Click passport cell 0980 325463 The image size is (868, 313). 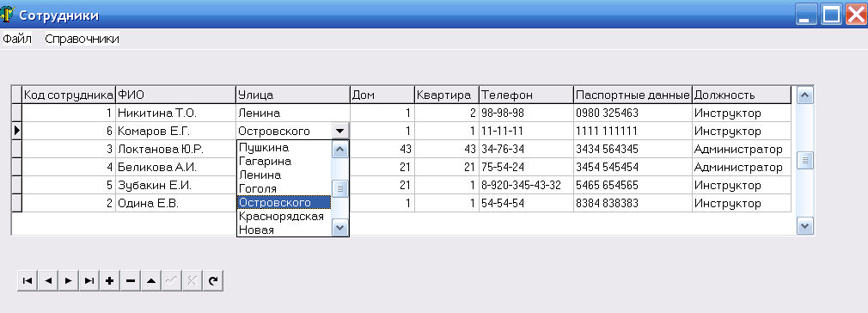(633, 113)
